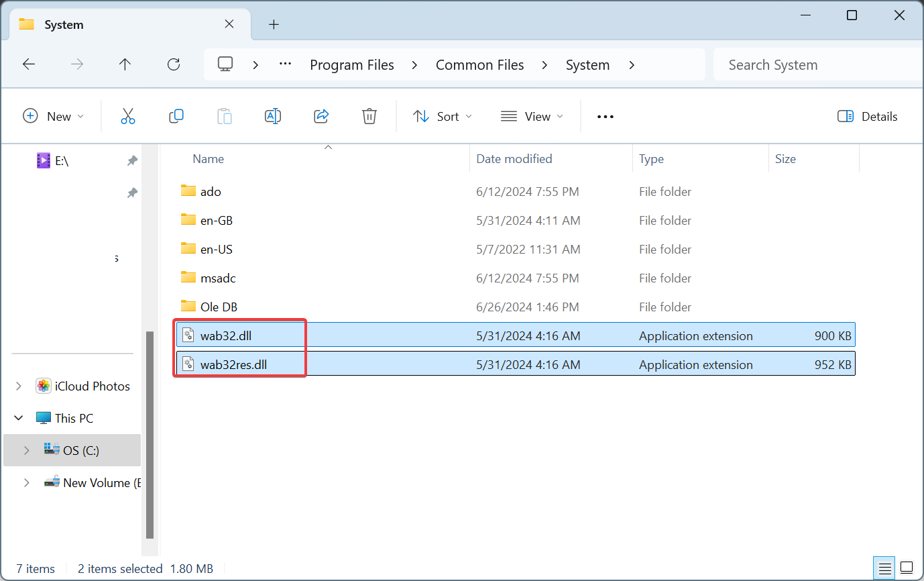Click the Delete trash icon

369,116
